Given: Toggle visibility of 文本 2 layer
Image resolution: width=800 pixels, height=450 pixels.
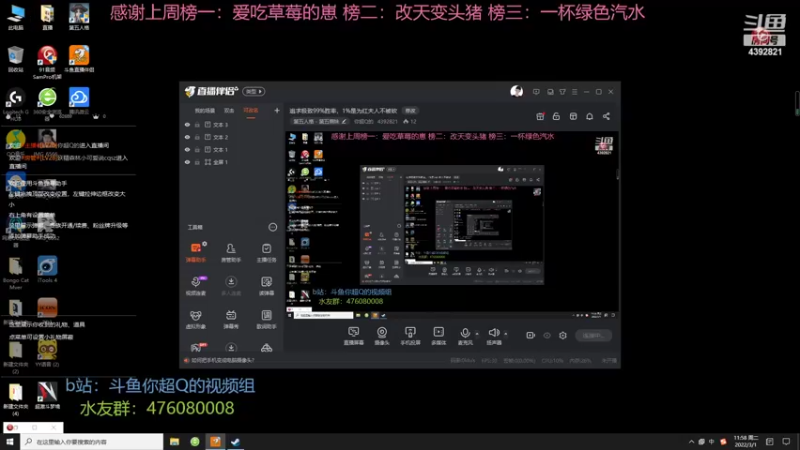Looking at the screenshot, I should click(x=187, y=137).
